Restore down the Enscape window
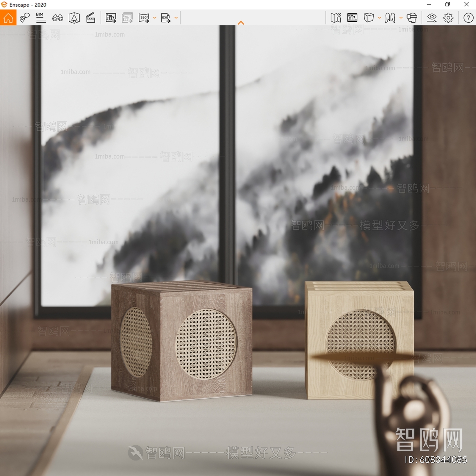Viewport: 476px width, 476px height. (x=447, y=4)
